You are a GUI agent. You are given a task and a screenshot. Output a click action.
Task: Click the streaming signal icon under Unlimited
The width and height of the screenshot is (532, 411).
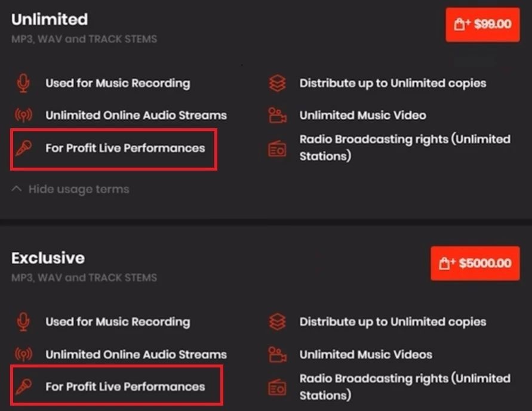point(23,115)
